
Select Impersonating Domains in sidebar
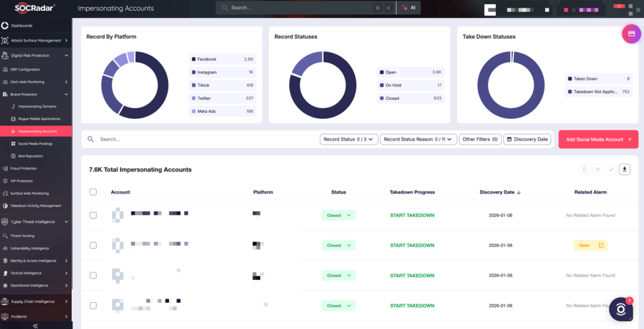coord(37,106)
